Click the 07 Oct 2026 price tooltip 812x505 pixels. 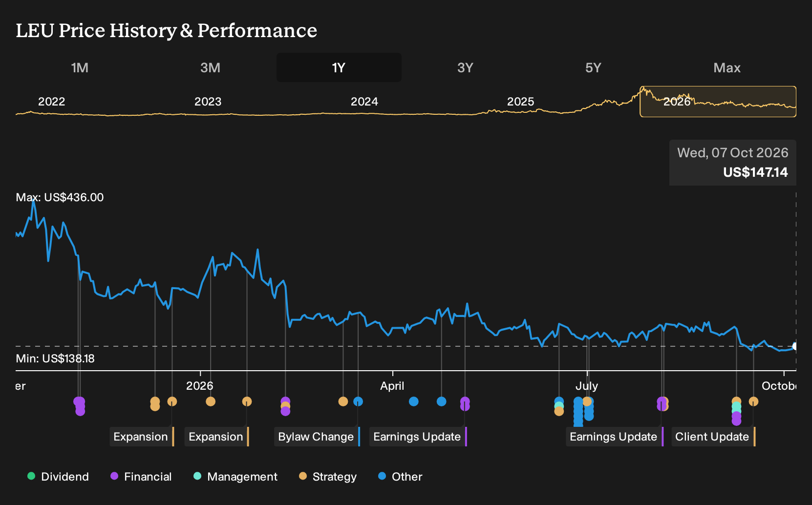pyautogui.click(x=733, y=163)
